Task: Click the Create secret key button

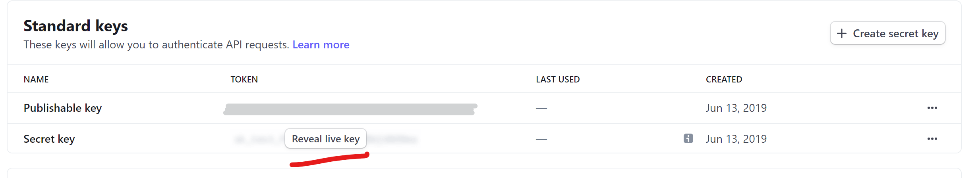Action: click(x=887, y=33)
